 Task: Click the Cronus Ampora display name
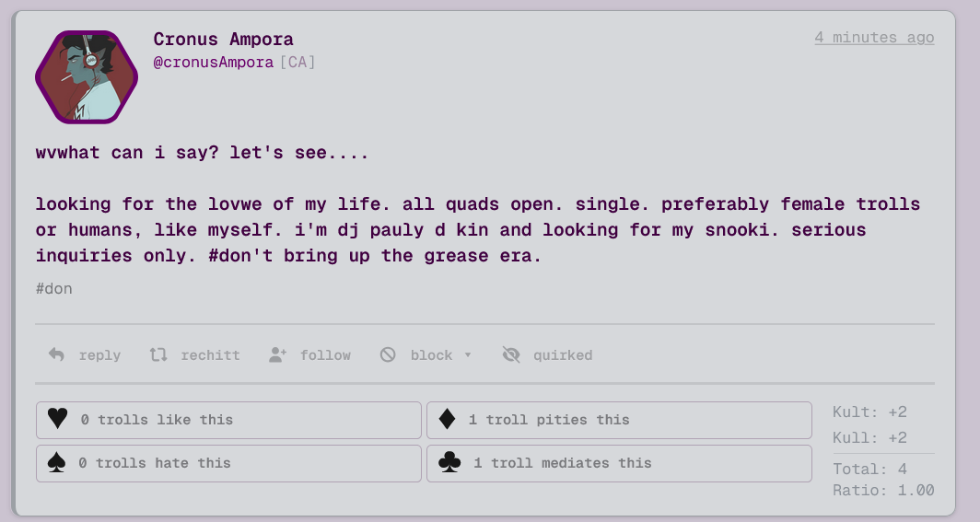(x=223, y=39)
